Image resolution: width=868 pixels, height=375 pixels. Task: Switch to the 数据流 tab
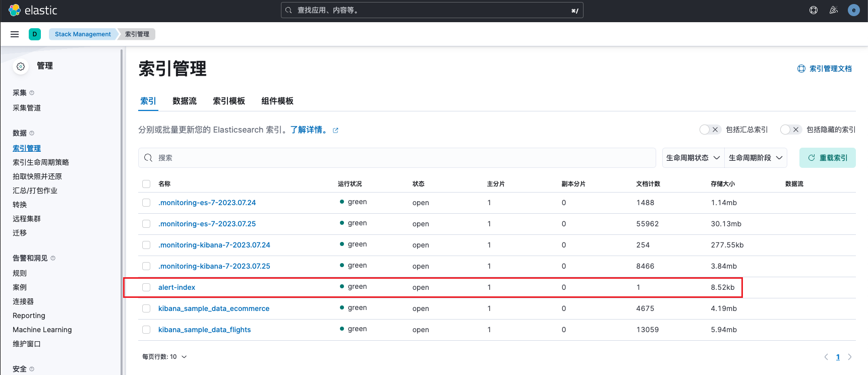185,101
